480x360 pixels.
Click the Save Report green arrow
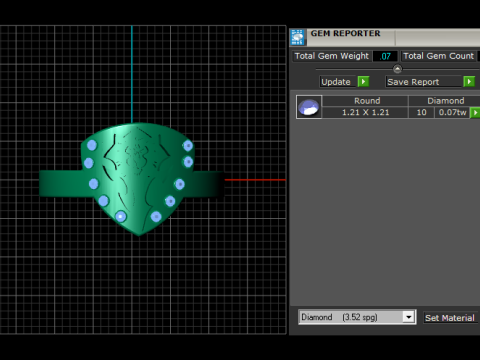(469, 82)
